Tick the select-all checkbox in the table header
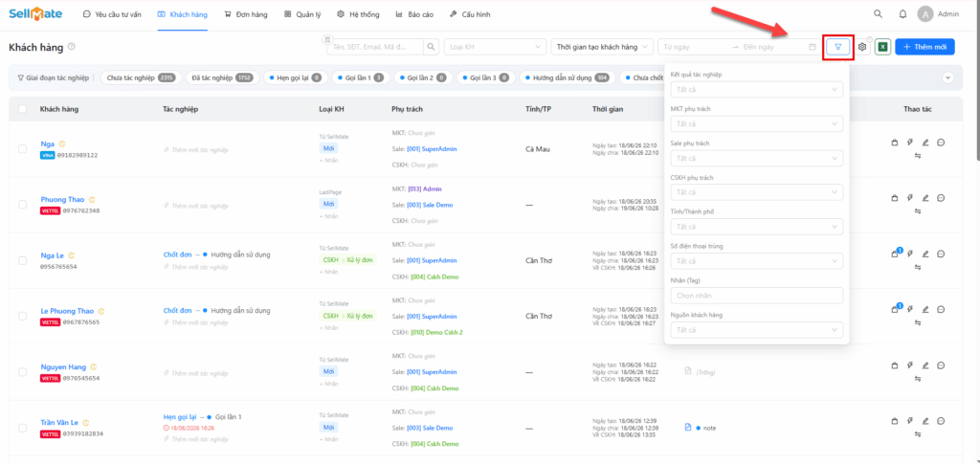 (x=23, y=109)
